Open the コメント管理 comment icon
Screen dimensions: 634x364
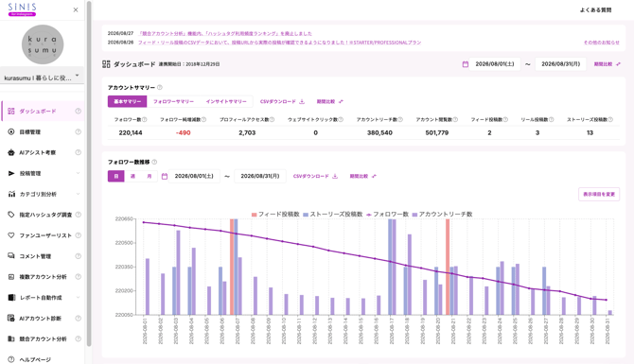tap(11, 255)
